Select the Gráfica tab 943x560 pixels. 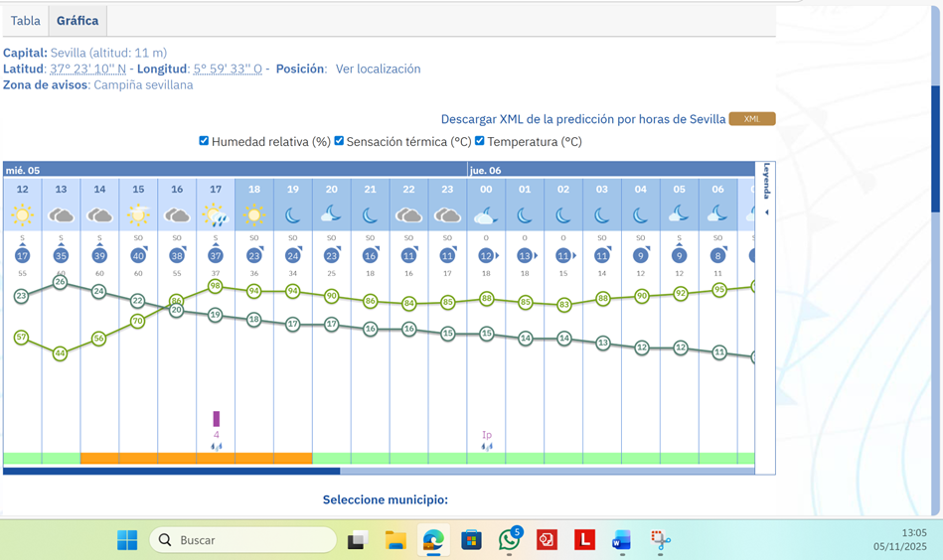point(78,21)
